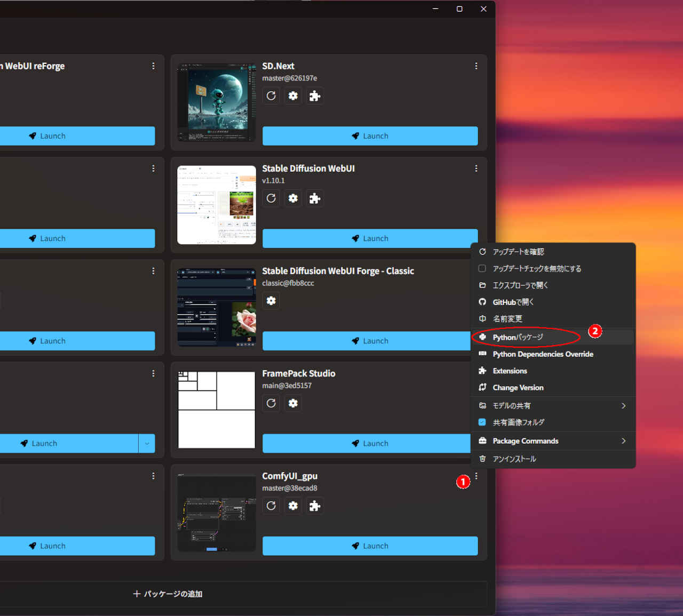683x616 pixels.
Task: Click SD.Next preview thumbnail
Action: pyautogui.click(x=217, y=102)
